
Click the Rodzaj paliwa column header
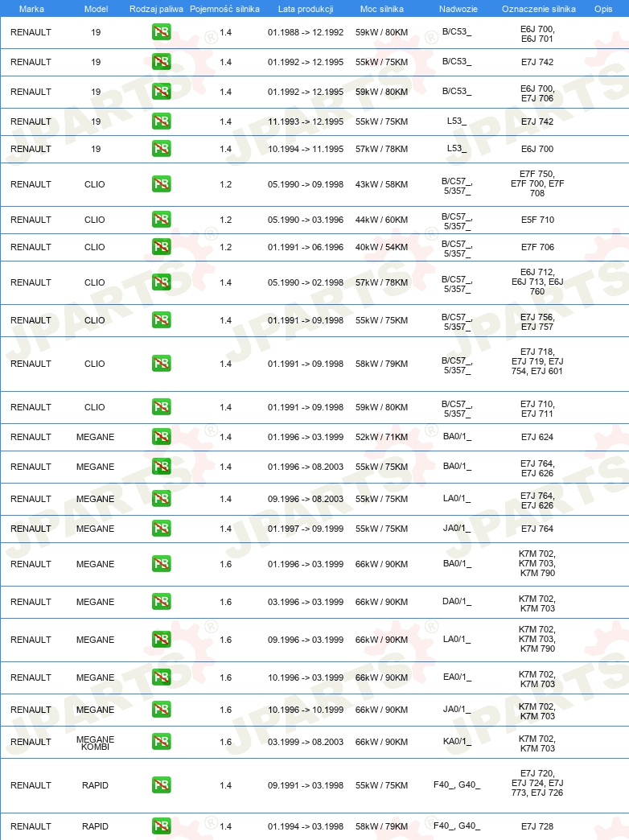click(x=156, y=9)
